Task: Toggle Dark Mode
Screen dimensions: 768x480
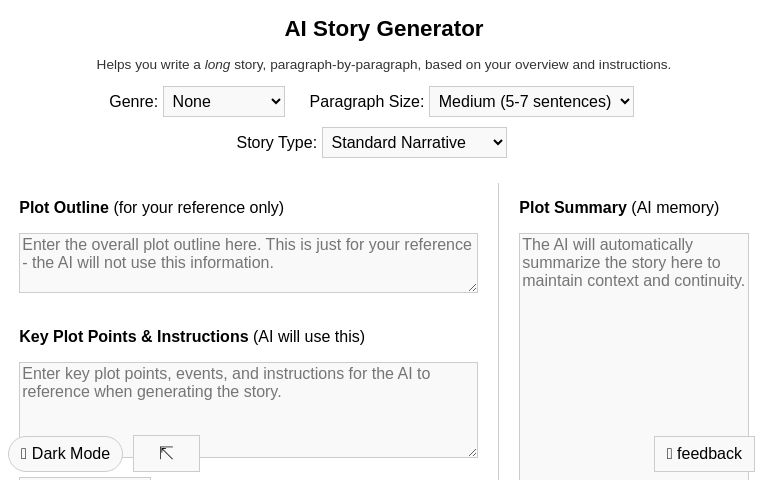Action: 66,454
